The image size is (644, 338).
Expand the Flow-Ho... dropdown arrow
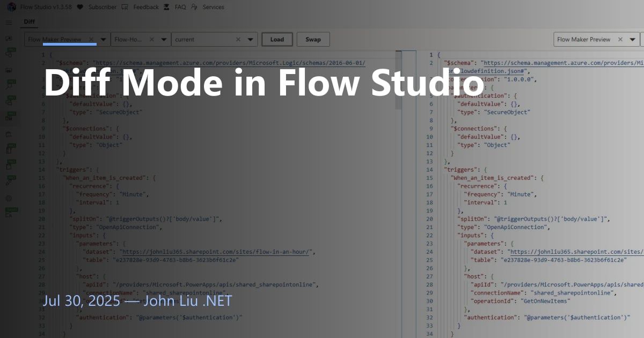click(163, 39)
